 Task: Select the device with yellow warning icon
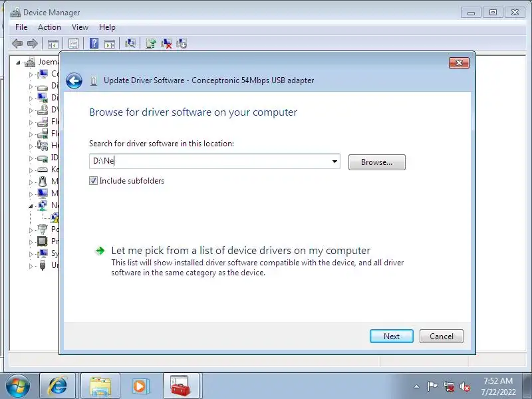point(55,217)
